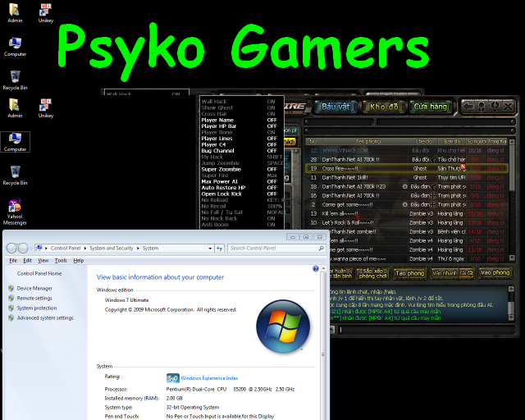This screenshot has height=420, width=525.
Task: Select DanThanh.Net 1kill room 11
Action: [407, 177]
